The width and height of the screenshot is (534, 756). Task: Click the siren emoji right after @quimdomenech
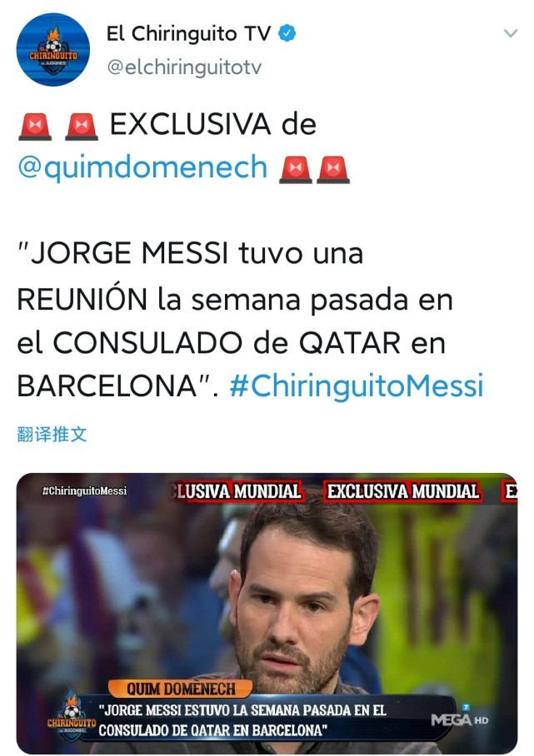click(296, 170)
